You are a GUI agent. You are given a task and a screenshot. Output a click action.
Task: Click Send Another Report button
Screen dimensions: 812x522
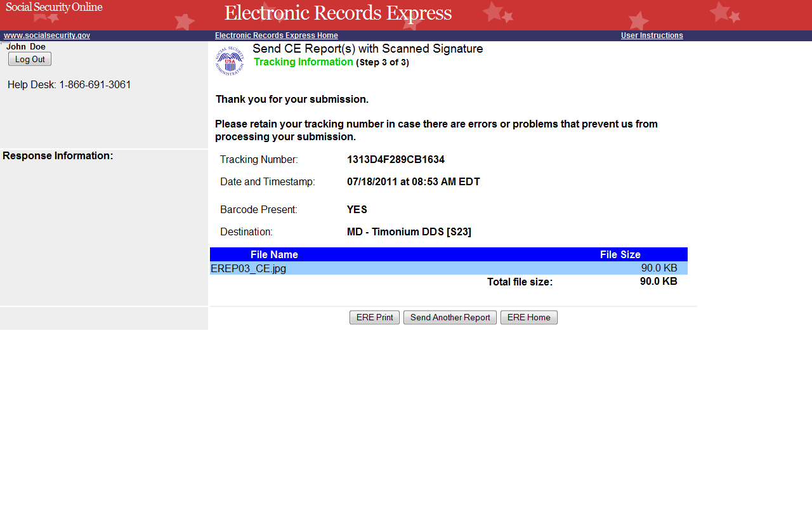click(x=450, y=318)
